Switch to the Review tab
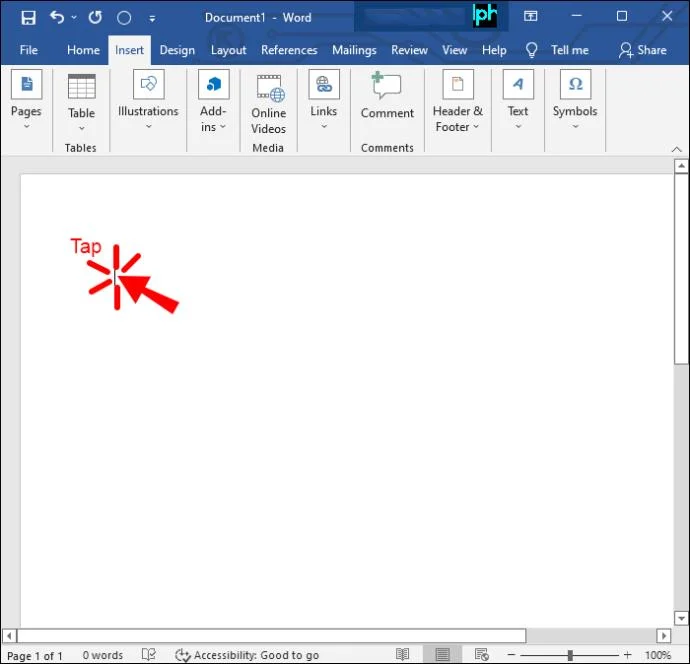Image resolution: width=690 pixels, height=664 pixels. pyautogui.click(x=409, y=50)
